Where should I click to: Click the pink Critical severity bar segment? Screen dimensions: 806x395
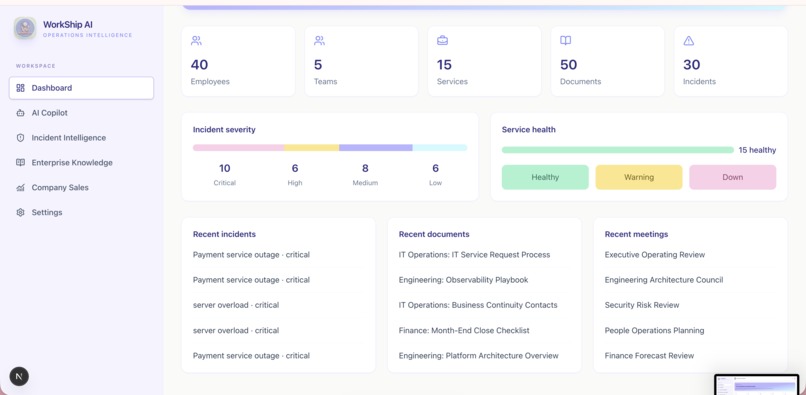coord(239,148)
